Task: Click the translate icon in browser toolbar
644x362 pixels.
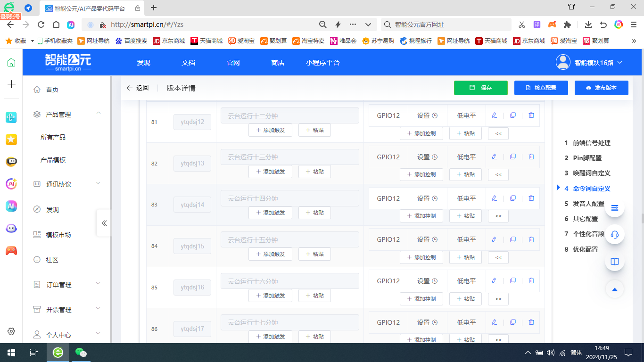Action: [x=538, y=24]
